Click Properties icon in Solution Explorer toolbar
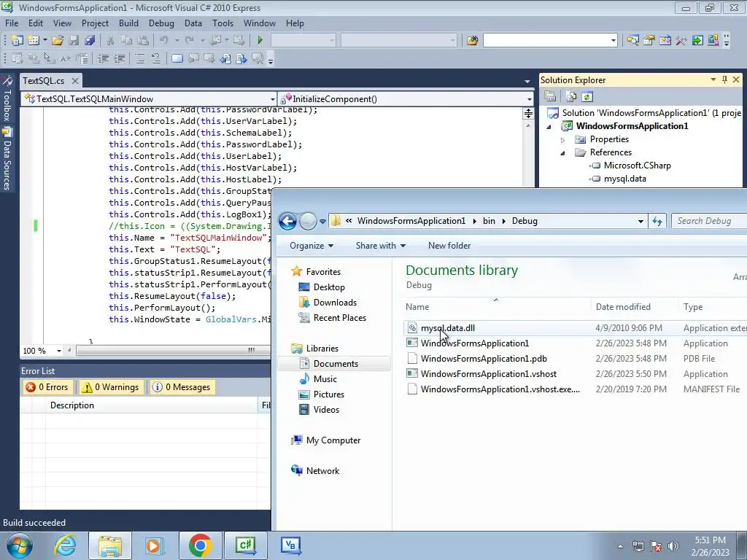 pos(550,97)
